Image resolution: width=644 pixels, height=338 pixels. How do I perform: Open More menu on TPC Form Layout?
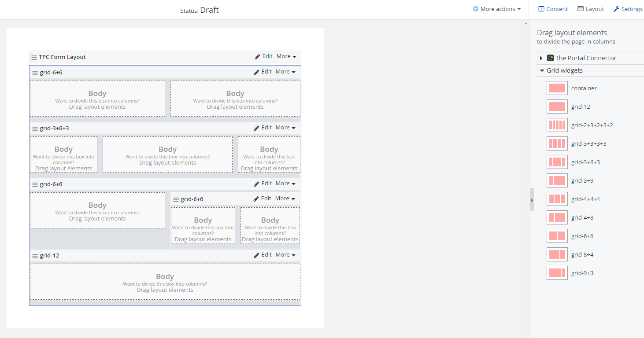pos(286,56)
